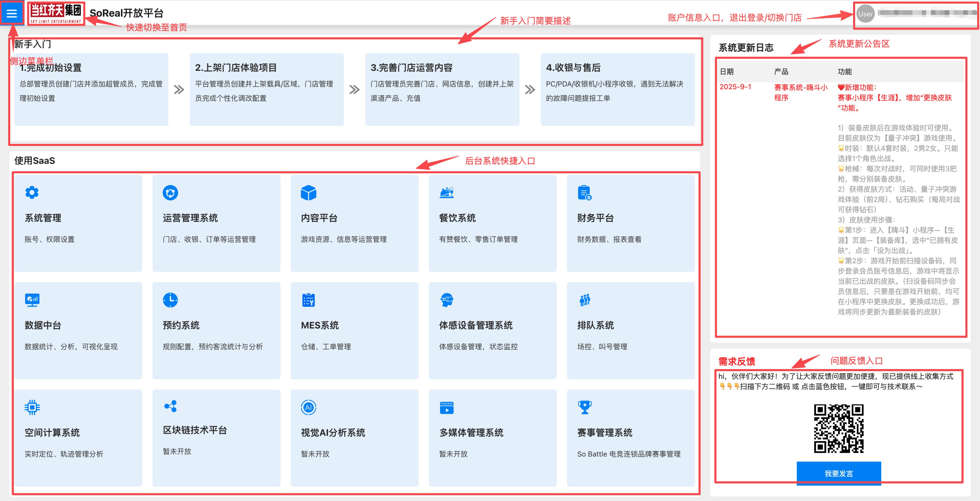Open the 餐饮系统 card title

coord(457,218)
